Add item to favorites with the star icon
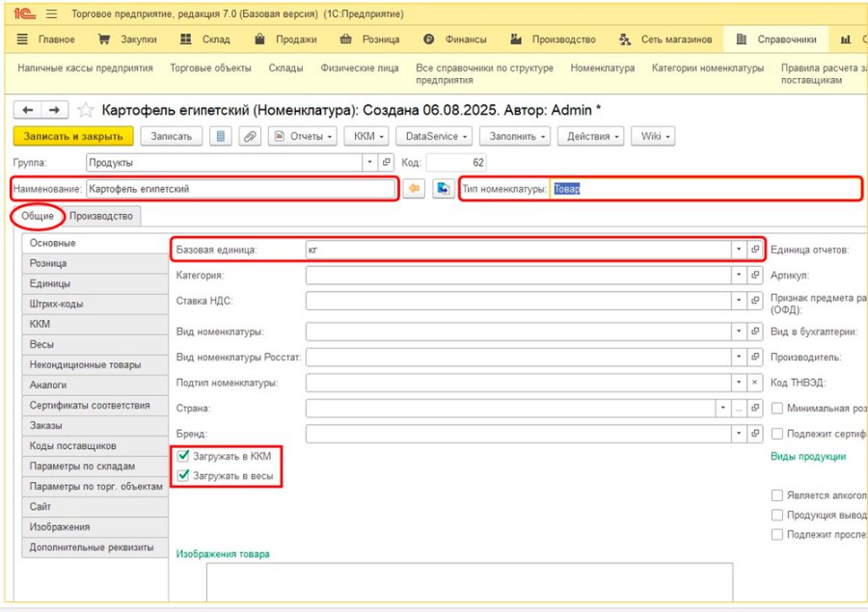868x612 pixels. (85, 110)
